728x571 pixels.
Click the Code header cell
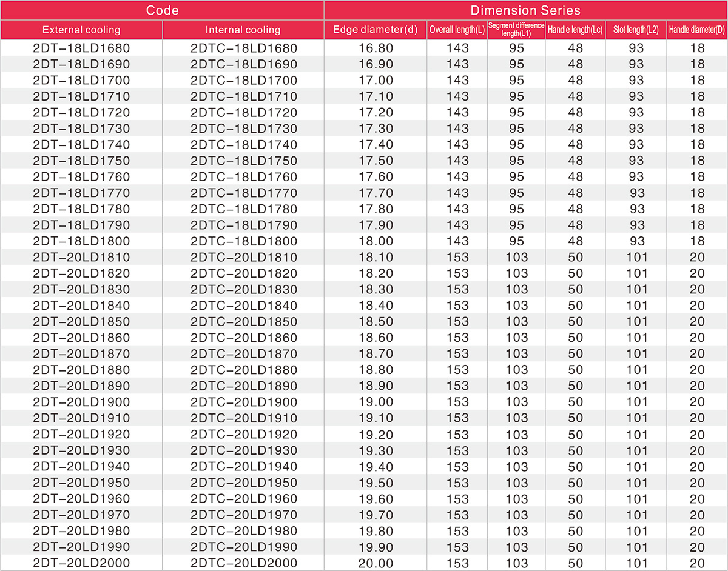162,10
